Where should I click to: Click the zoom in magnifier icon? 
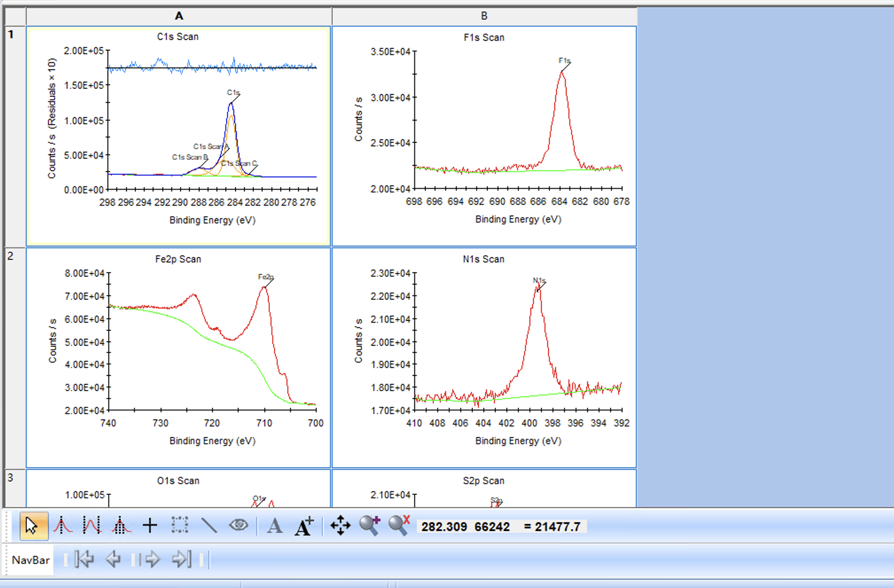coord(369,526)
